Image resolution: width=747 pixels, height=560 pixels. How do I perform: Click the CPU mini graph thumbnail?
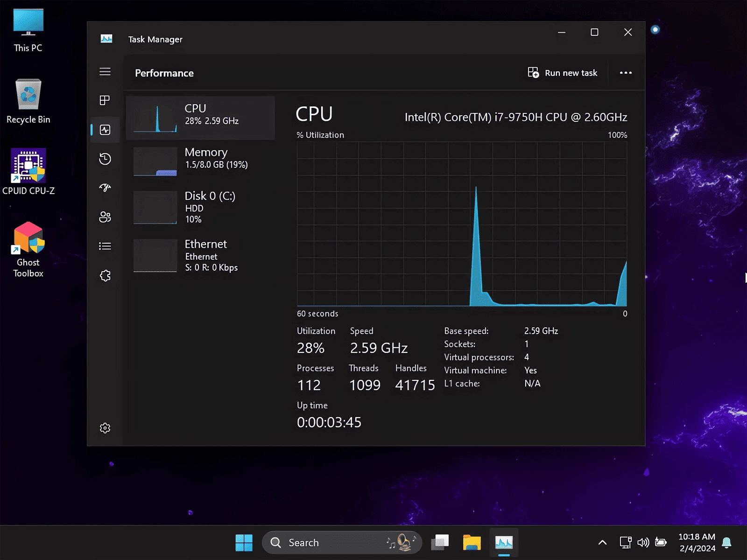point(155,118)
